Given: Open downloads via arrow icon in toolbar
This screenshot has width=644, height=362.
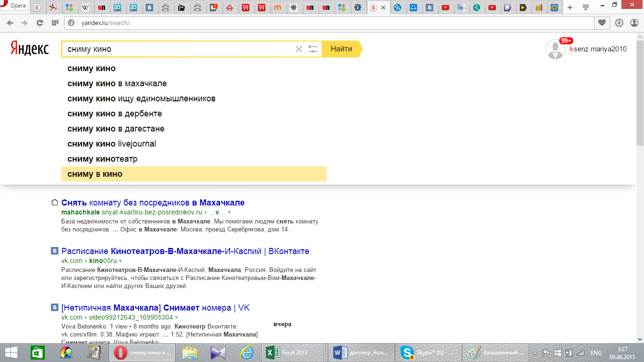Looking at the screenshot, I should [x=619, y=23].
